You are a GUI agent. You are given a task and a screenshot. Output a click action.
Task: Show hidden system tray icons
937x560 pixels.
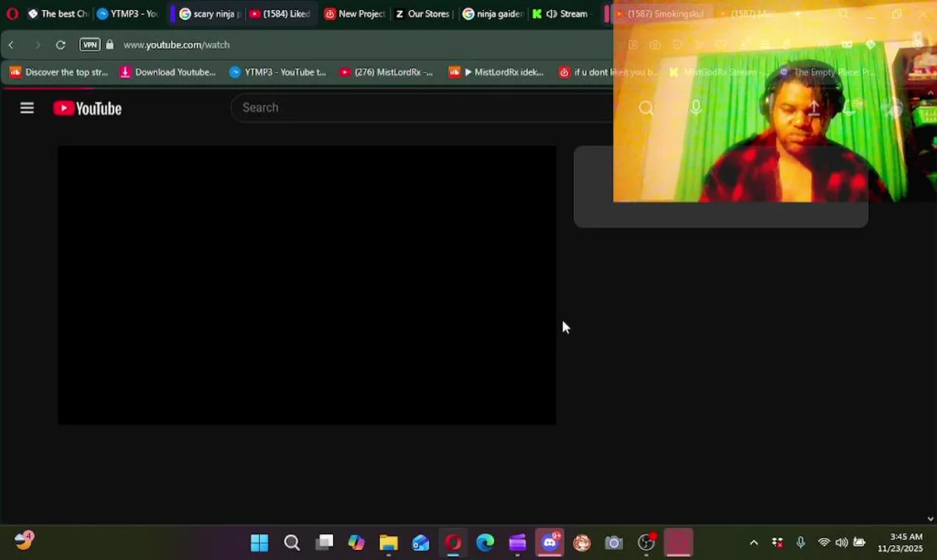[753, 543]
